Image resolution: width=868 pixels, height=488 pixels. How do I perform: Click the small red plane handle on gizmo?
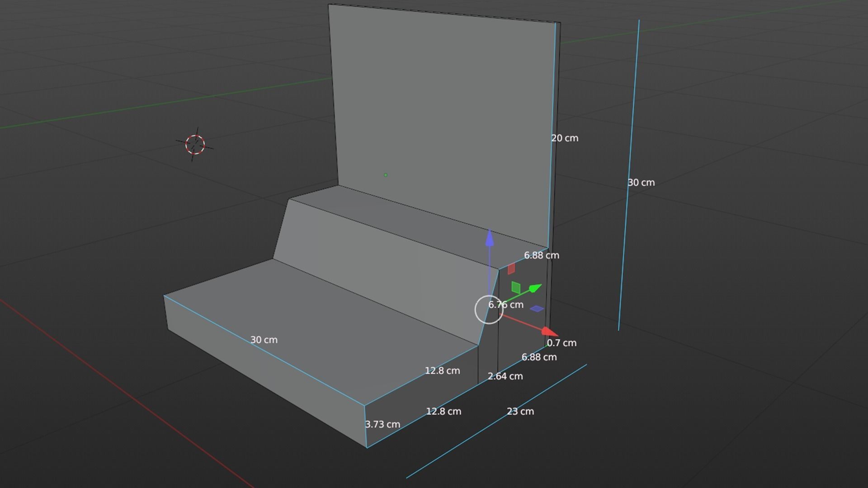[x=511, y=269]
